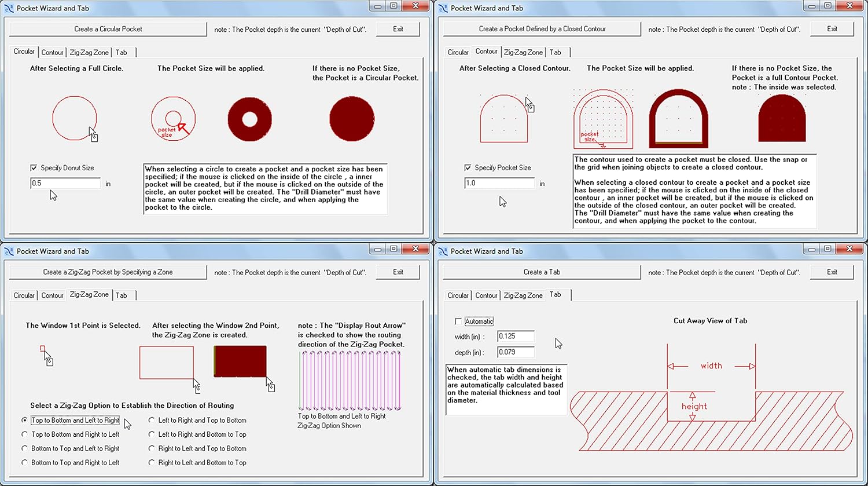Exit the contour pocket wizard window
The height and width of the screenshot is (486, 868).
(832, 29)
